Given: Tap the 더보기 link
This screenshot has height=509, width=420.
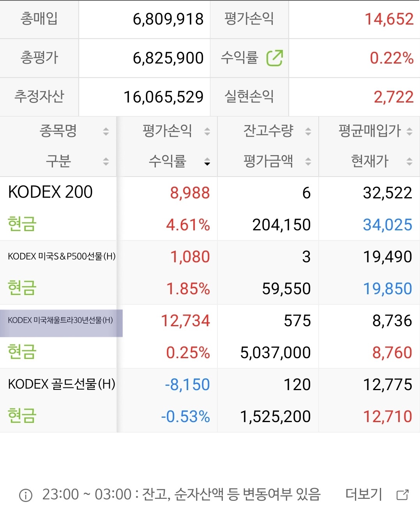Looking at the screenshot, I should click(364, 494).
